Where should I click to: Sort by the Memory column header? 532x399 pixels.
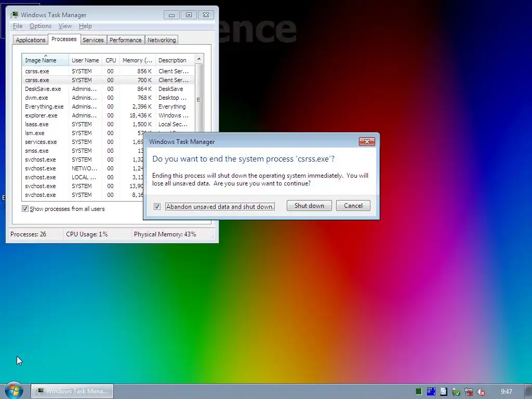137,60
